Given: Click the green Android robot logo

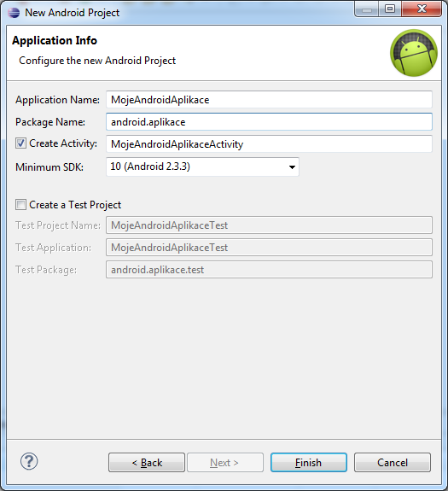Looking at the screenshot, I should [414, 53].
